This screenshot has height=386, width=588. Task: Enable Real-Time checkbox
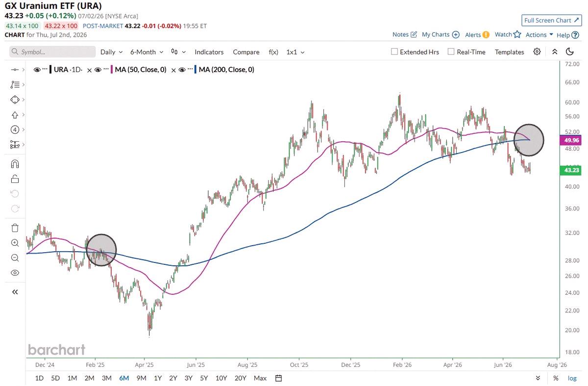click(451, 51)
